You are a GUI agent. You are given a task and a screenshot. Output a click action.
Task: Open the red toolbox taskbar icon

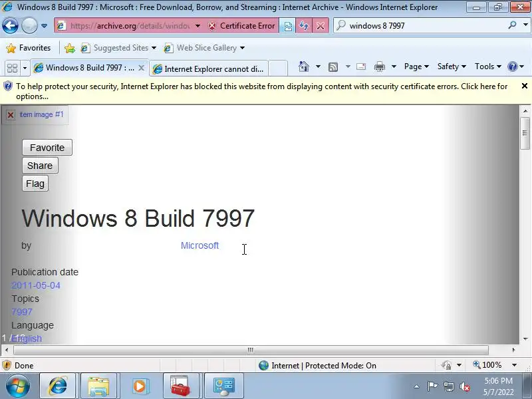[x=180, y=386]
